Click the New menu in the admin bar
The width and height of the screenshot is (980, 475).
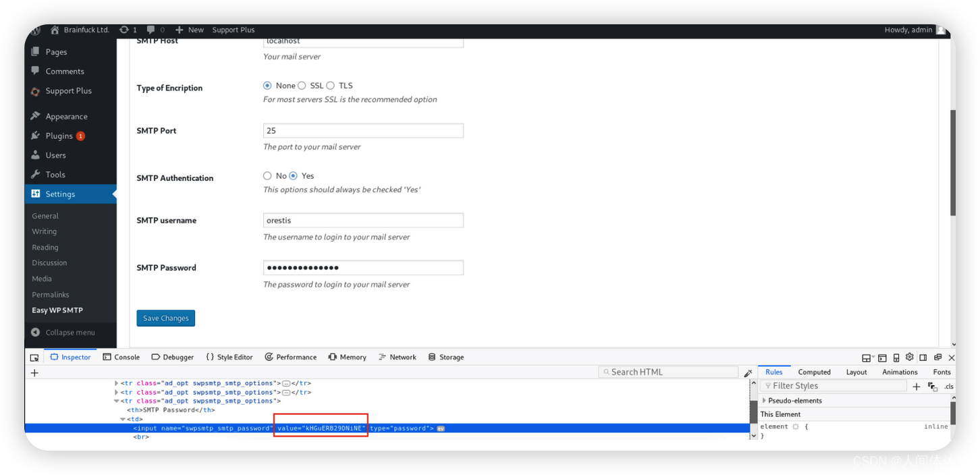(x=189, y=30)
